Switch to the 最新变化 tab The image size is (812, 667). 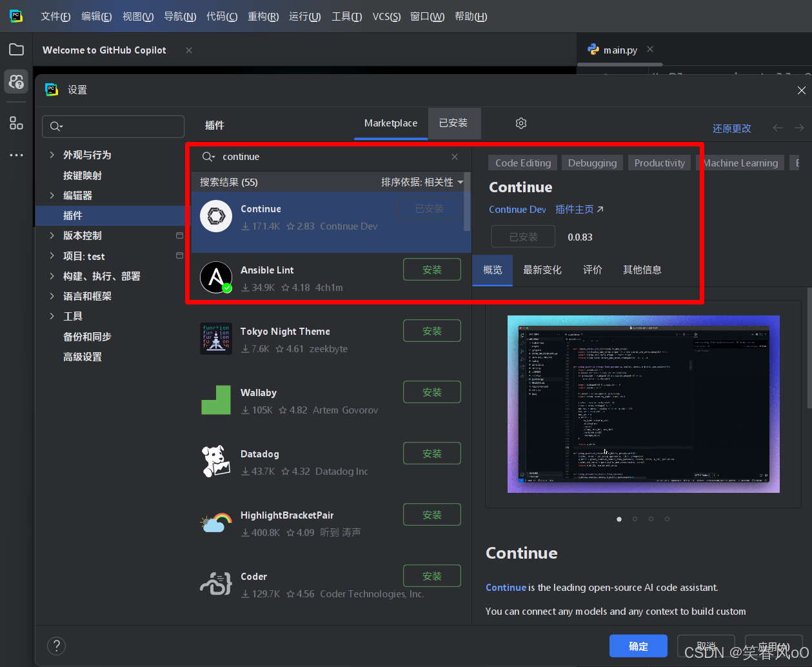pyautogui.click(x=542, y=270)
